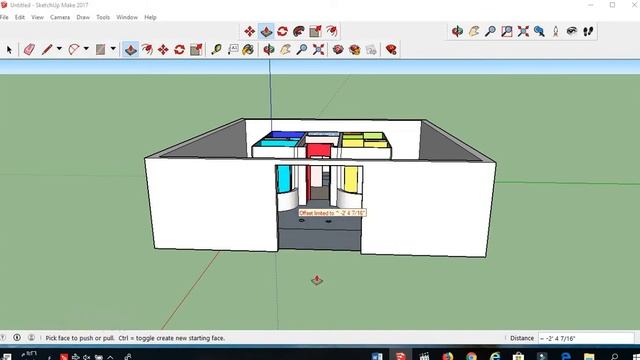Open the Camera menu
This screenshot has height=360, width=640.
60,17
